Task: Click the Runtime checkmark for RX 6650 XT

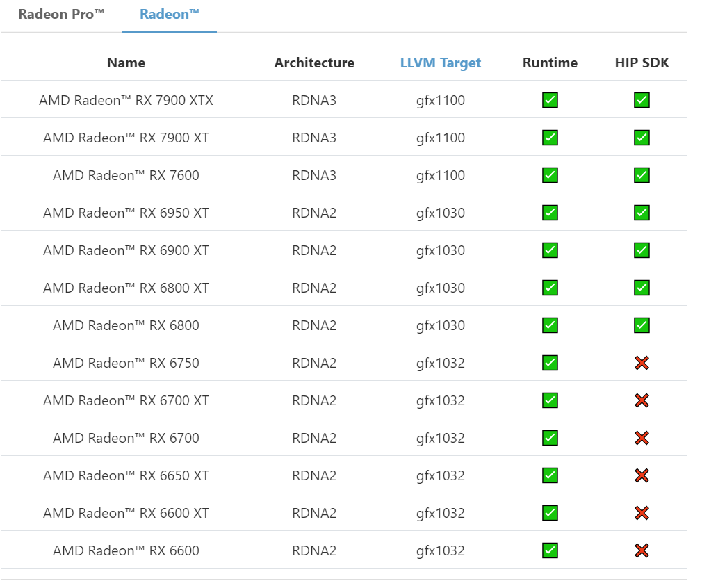Action: pos(550,475)
